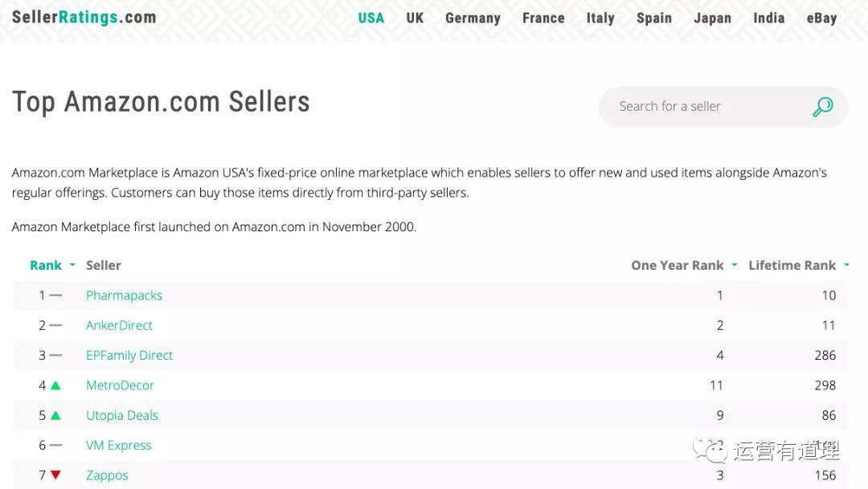Open the Pharmapacks seller link

tap(124, 295)
